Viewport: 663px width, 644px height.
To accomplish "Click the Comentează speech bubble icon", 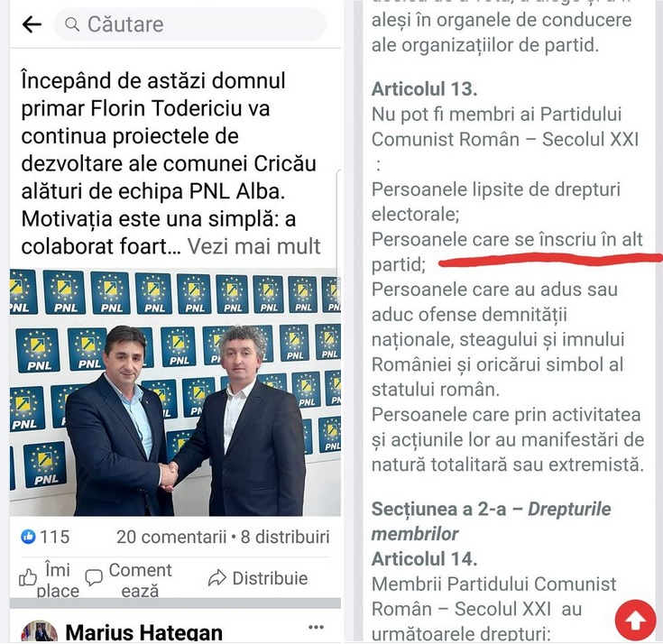I will pyautogui.click(x=94, y=577).
